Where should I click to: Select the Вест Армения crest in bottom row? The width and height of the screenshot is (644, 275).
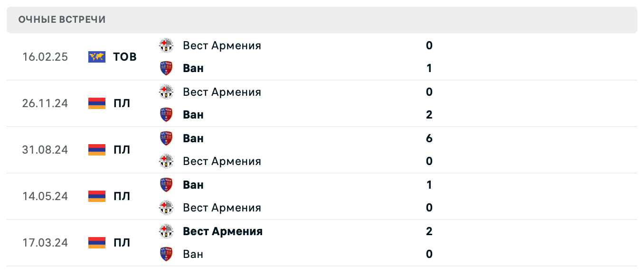(165, 231)
